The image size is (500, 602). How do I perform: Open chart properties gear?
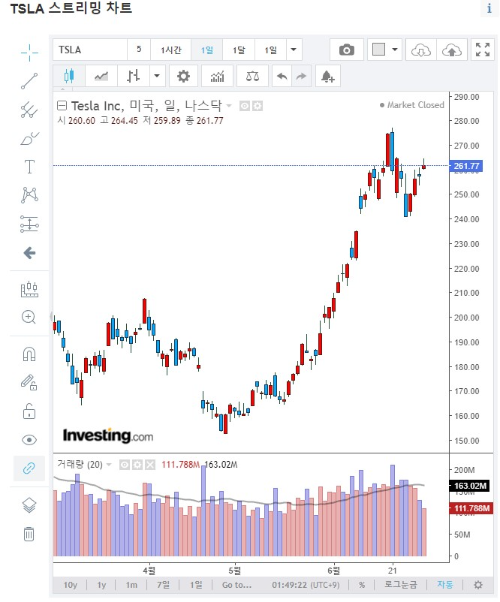pyautogui.click(x=183, y=76)
